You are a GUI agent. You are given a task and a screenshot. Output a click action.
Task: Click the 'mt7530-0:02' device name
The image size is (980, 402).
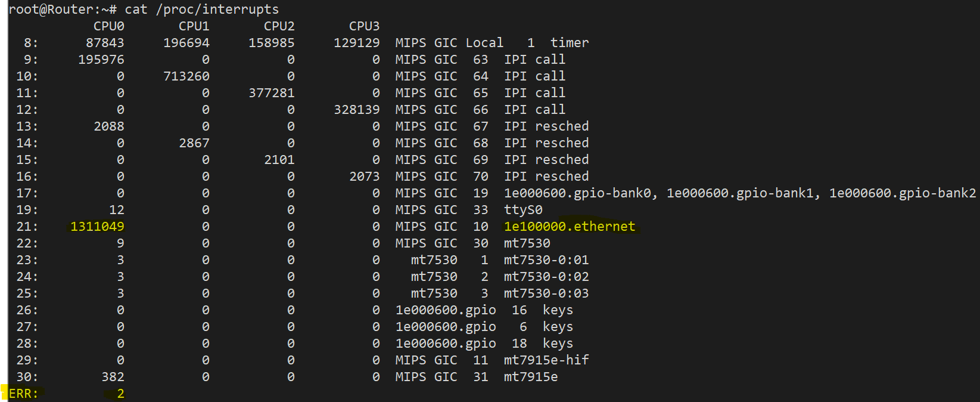[546, 277]
